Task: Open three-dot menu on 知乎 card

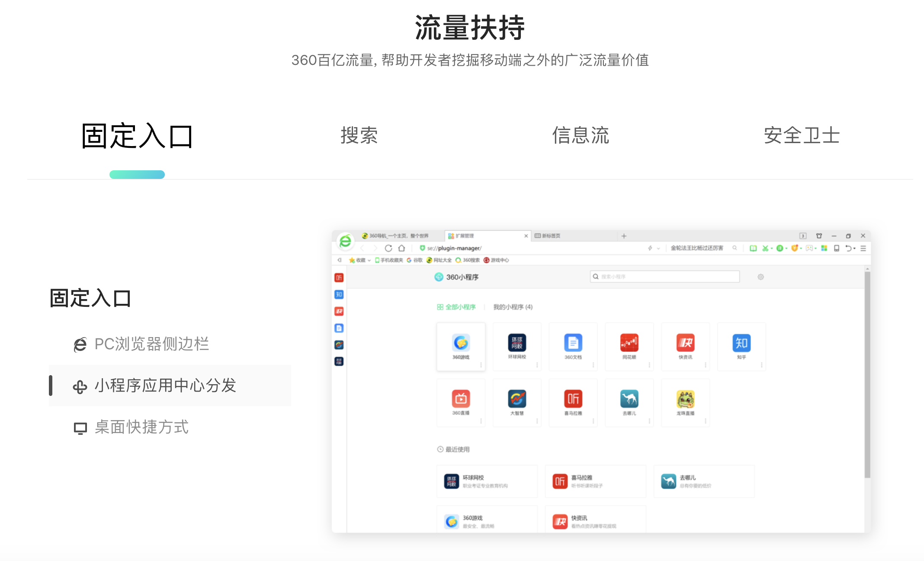Action: (762, 365)
